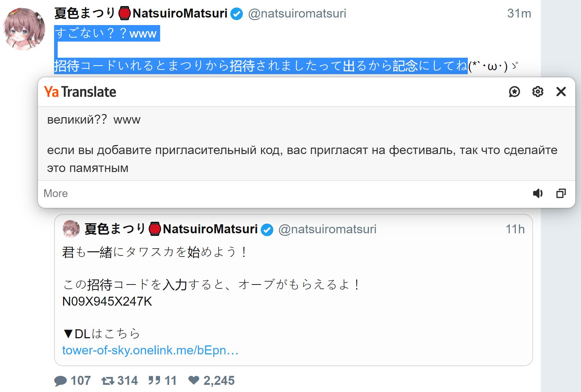Click the 11h timestamp on quoted tweet
Image resolution: width=581 pixels, height=392 pixels.
pyautogui.click(x=515, y=229)
